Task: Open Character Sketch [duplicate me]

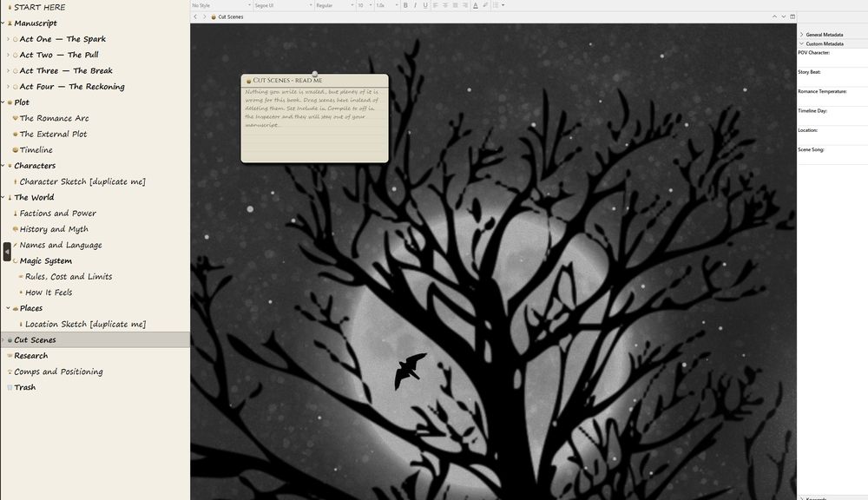Action: coord(82,181)
